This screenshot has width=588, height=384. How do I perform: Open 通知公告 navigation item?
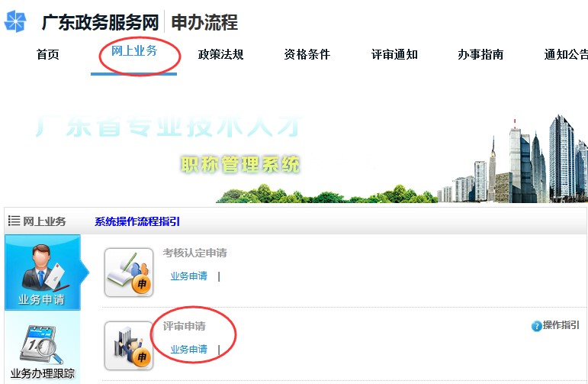coord(566,54)
